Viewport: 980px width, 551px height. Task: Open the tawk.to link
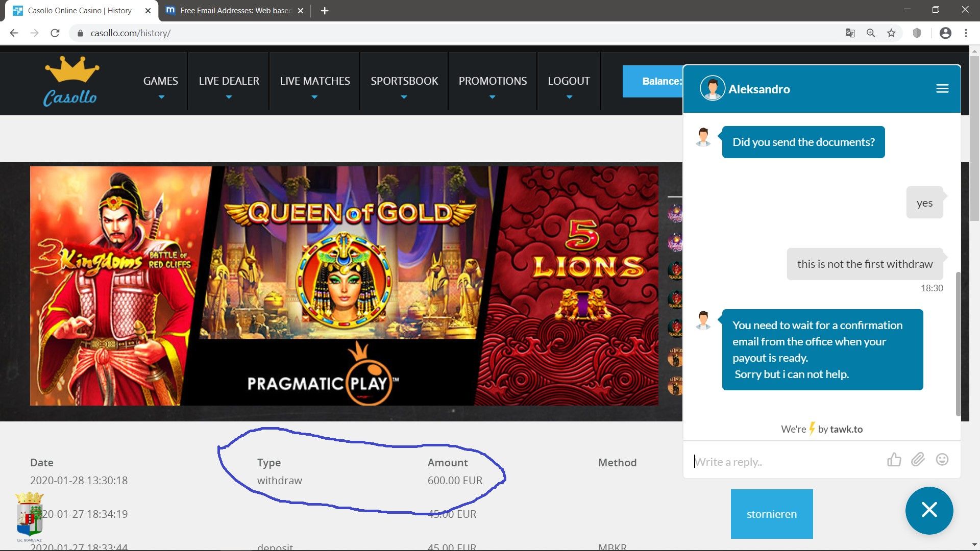pyautogui.click(x=846, y=429)
